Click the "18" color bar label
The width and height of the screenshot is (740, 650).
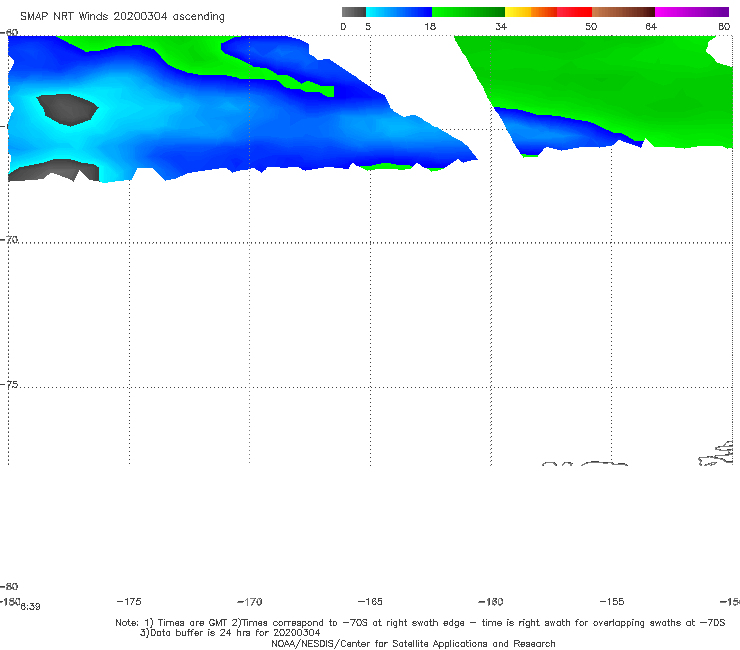click(x=430, y=26)
